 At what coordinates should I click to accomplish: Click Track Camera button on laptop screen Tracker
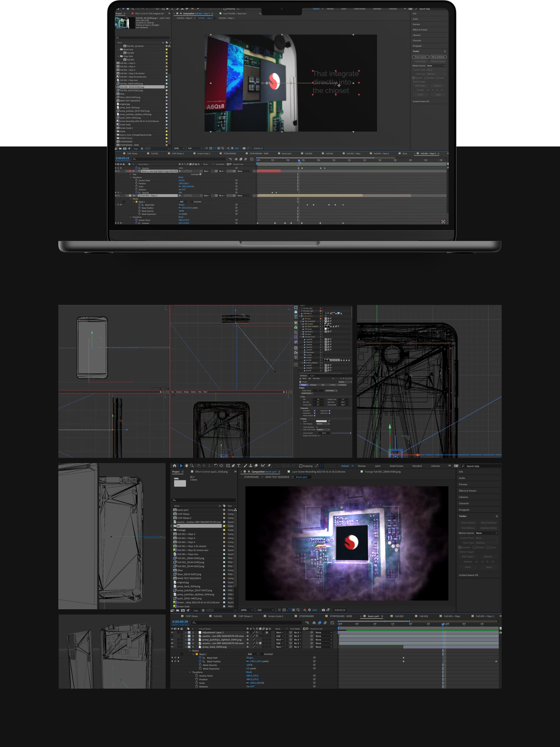pyautogui.click(x=420, y=57)
